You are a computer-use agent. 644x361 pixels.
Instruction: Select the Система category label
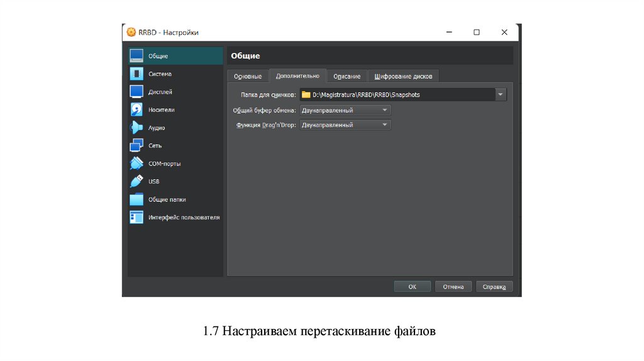[x=160, y=74]
